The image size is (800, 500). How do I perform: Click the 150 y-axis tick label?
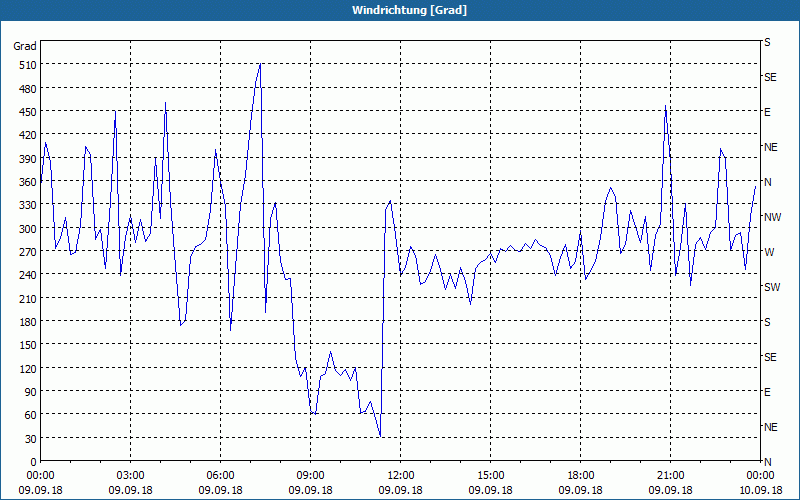28,345
